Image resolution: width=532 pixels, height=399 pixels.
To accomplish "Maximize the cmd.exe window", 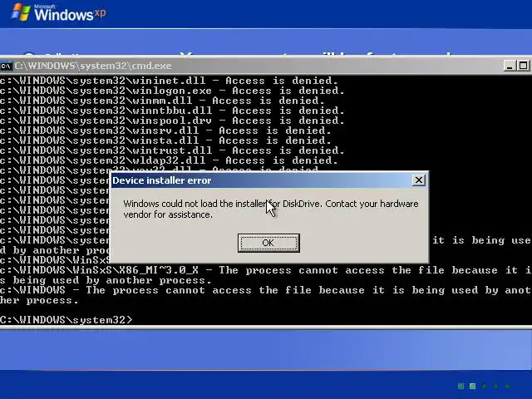I will pos(523,66).
